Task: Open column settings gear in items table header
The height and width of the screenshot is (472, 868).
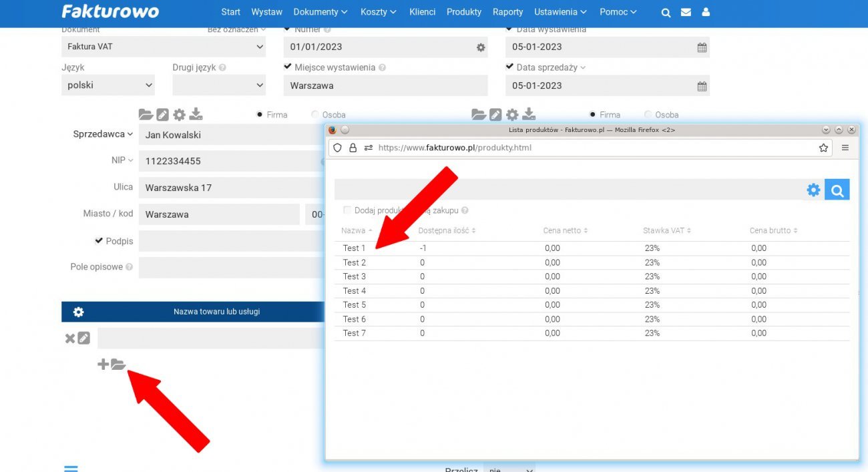Action: point(79,312)
